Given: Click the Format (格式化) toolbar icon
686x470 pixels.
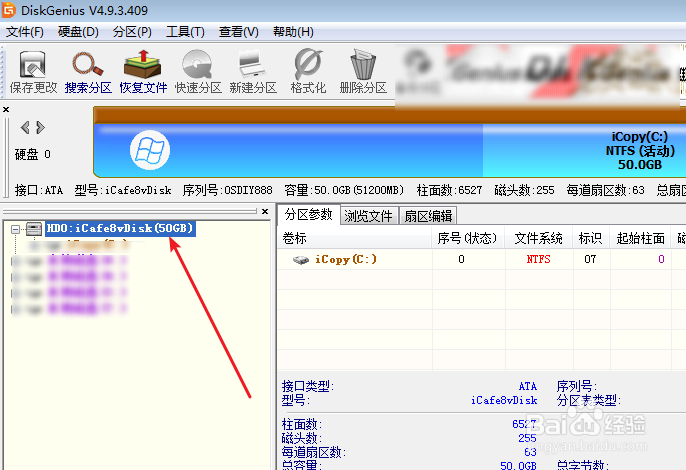Looking at the screenshot, I should tap(308, 71).
